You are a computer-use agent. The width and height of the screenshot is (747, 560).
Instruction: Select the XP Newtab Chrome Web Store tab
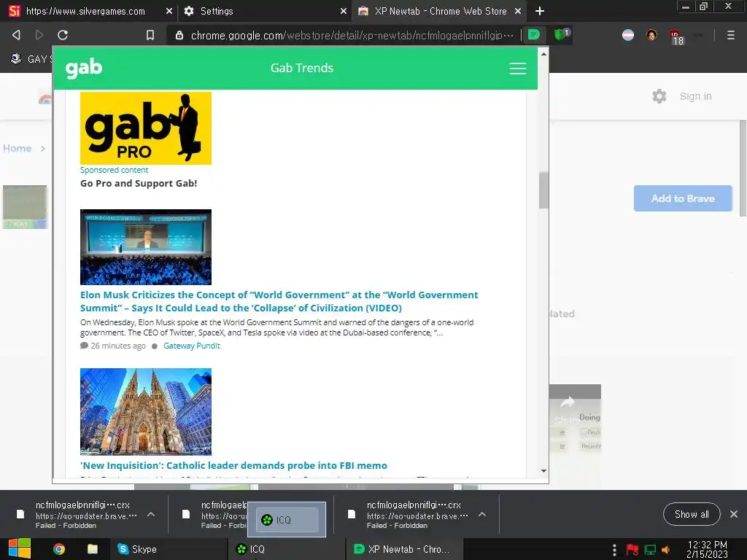[440, 11]
